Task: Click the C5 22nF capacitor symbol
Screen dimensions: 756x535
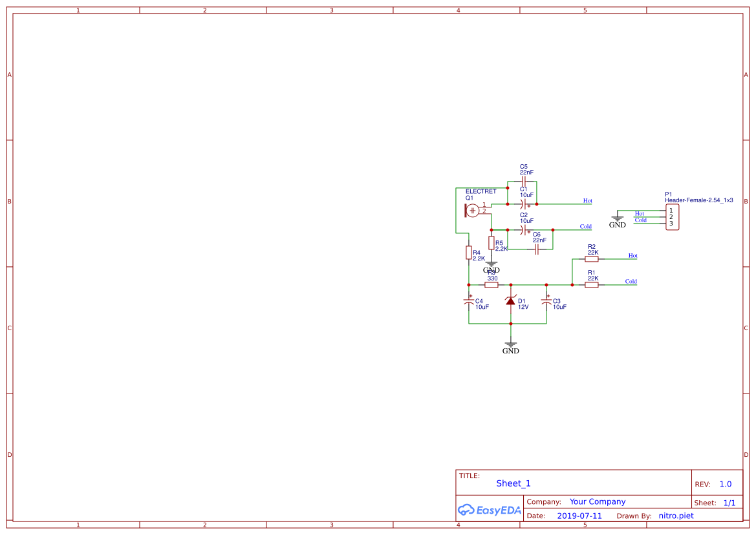Action: [524, 182]
